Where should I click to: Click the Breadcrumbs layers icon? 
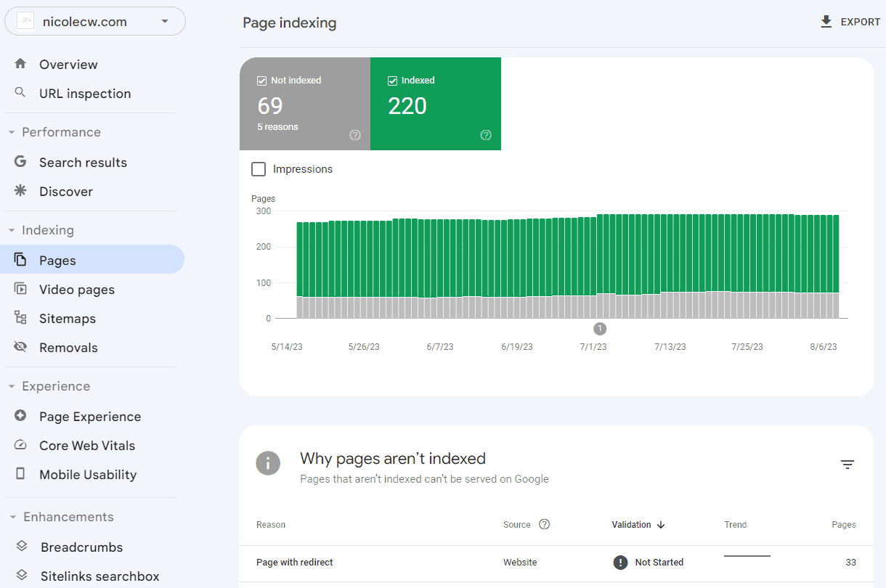tap(22, 547)
